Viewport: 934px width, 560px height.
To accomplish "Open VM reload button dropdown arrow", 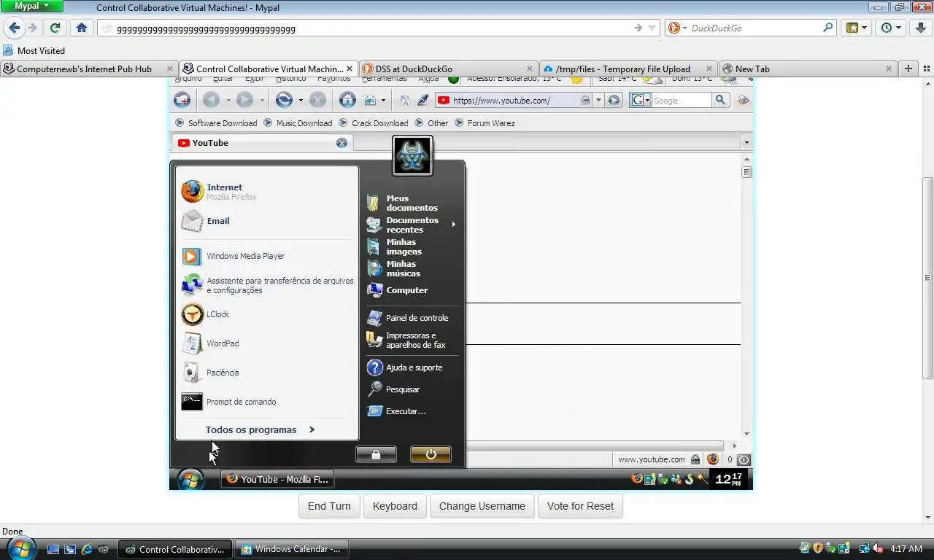I will pos(300,100).
